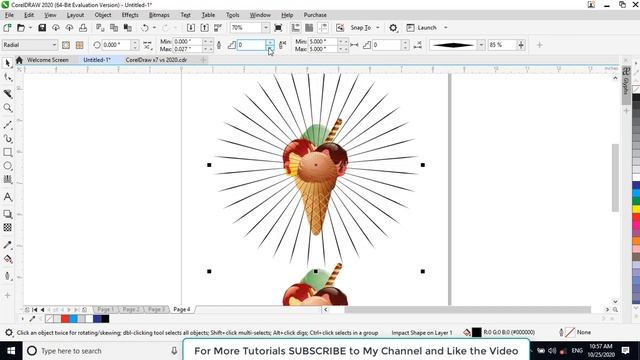Select the Ellipse tool
The image size is (640, 360).
7,166
